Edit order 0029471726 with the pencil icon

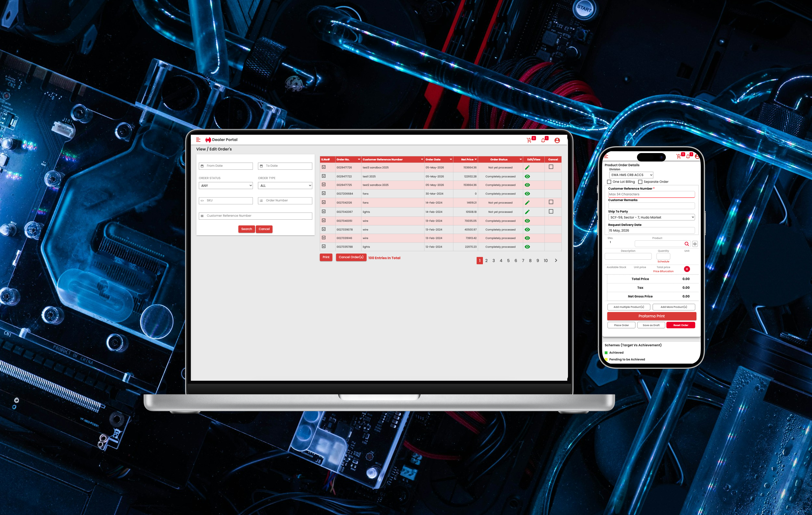pos(527,167)
